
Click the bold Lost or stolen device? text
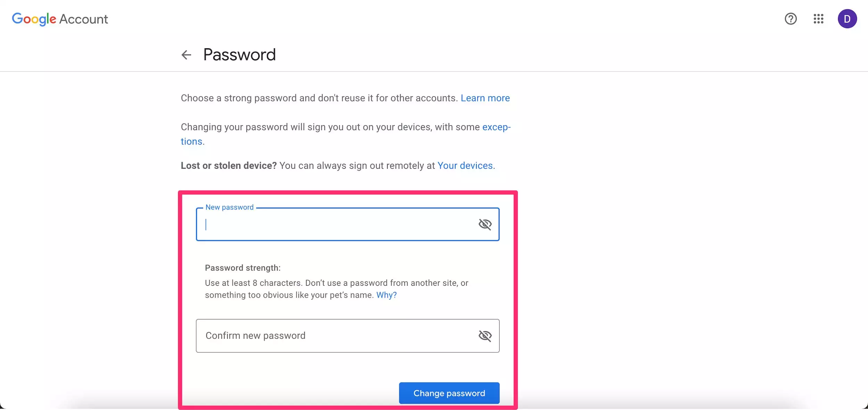tap(228, 166)
